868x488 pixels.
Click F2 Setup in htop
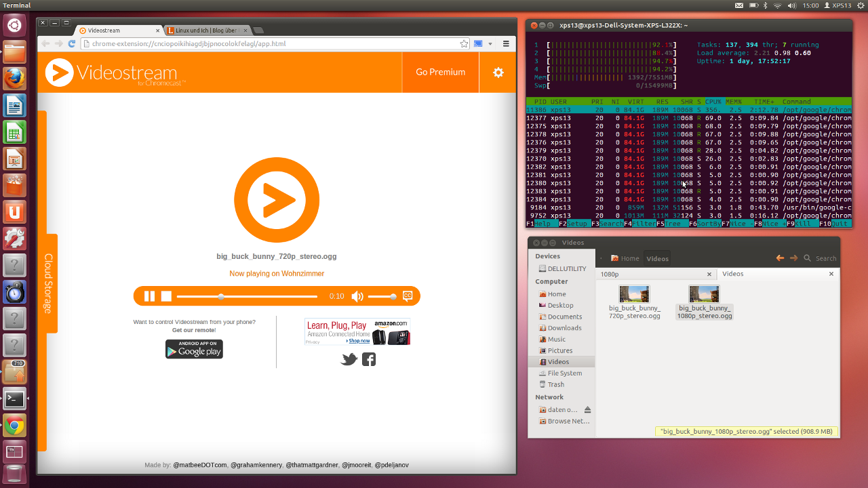(x=574, y=223)
